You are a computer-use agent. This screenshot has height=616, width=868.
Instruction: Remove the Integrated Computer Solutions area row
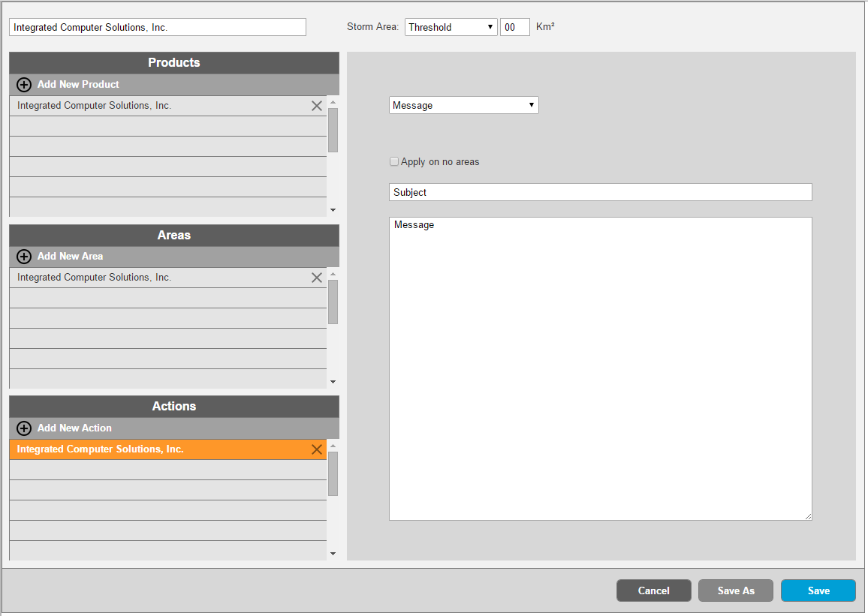317,278
